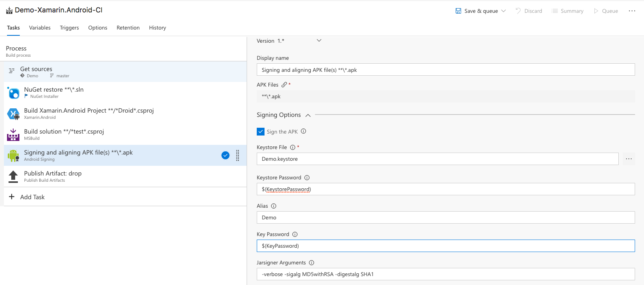
Task: Click the master branch icon under Get sources
Action: pos(52,76)
